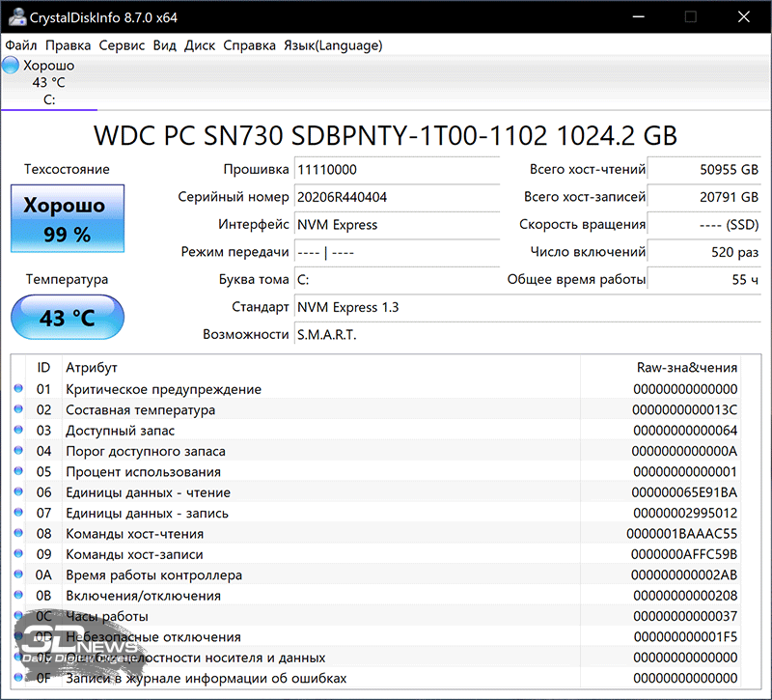Screen dimensions: 772x700
Task: Click status orb for attribute 0B
Action: pyautogui.click(x=18, y=595)
